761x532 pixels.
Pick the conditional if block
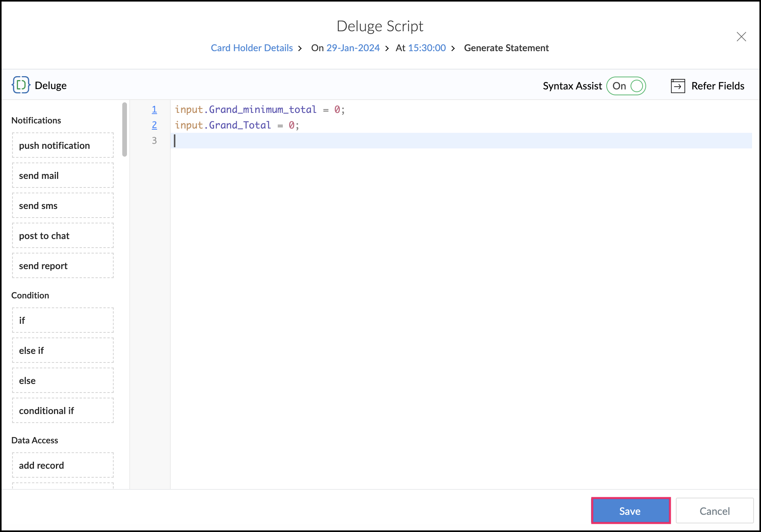point(63,411)
